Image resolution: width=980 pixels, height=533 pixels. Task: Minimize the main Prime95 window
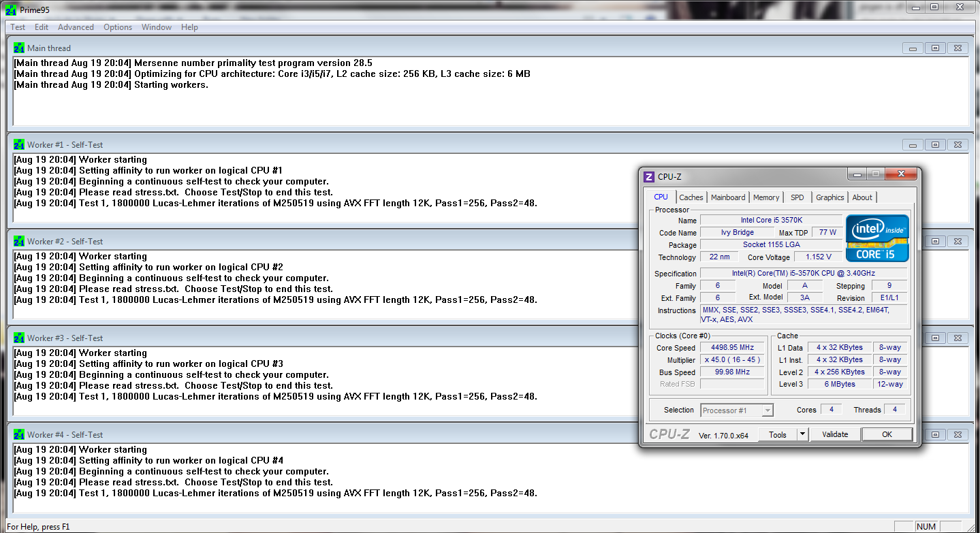coord(915,7)
